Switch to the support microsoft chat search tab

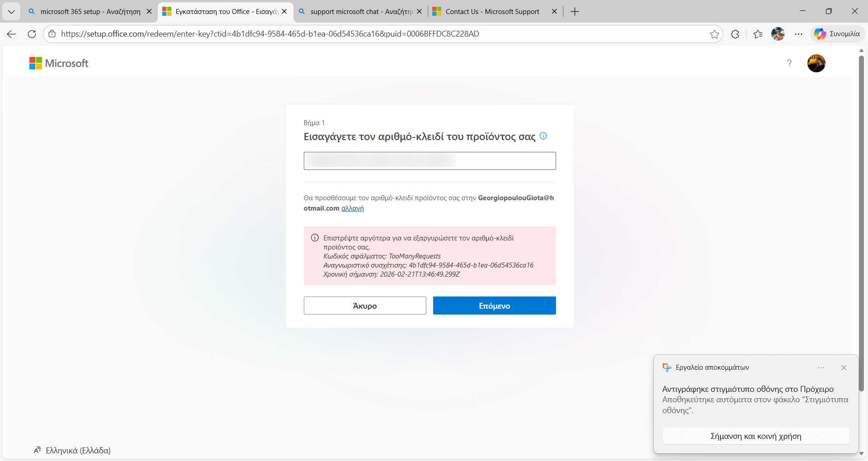(361, 12)
